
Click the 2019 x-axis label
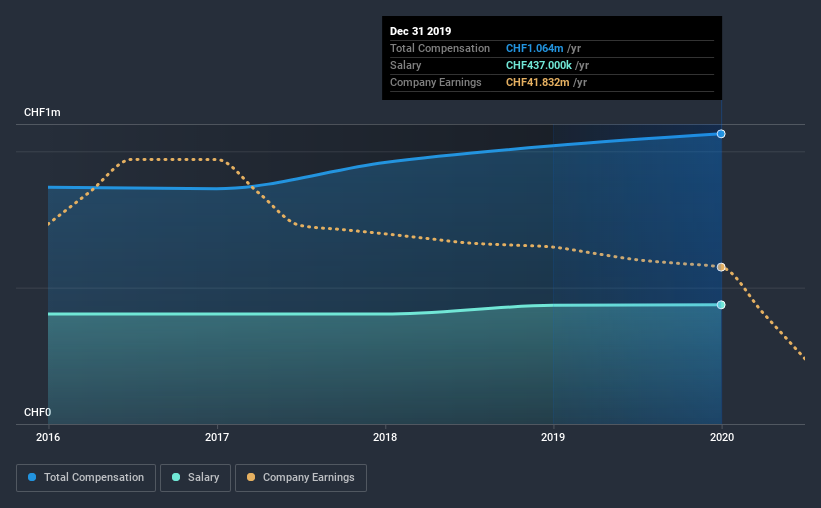tap(553, 437)
